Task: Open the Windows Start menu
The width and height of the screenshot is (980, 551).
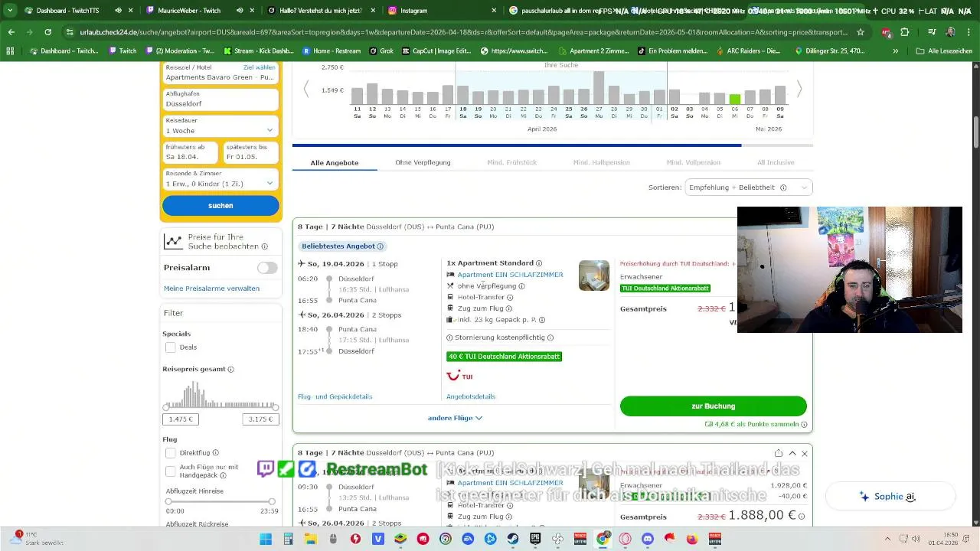Action: coord(266,539)
